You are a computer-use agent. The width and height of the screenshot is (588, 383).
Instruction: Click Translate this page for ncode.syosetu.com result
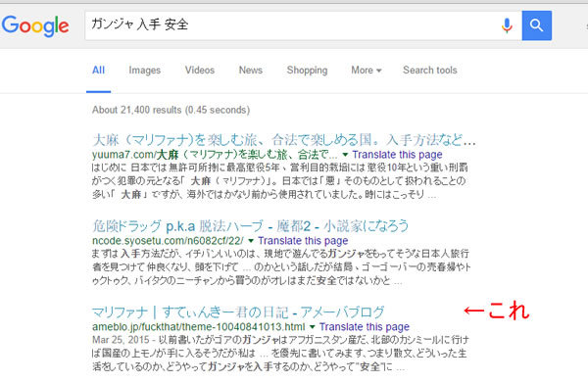(303, 241)
